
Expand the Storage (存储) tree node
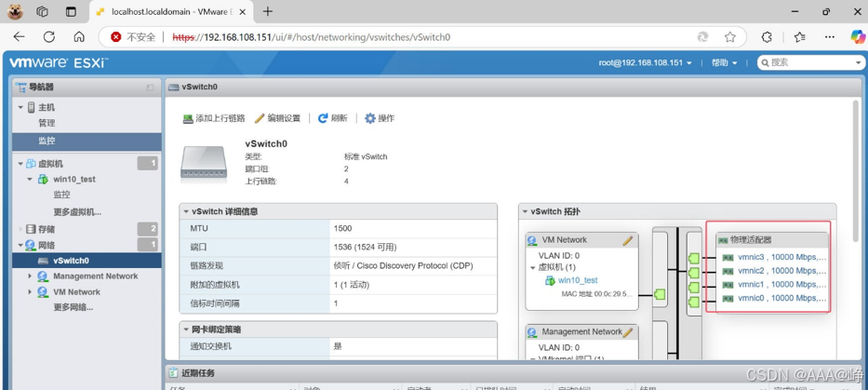[20, 229]
